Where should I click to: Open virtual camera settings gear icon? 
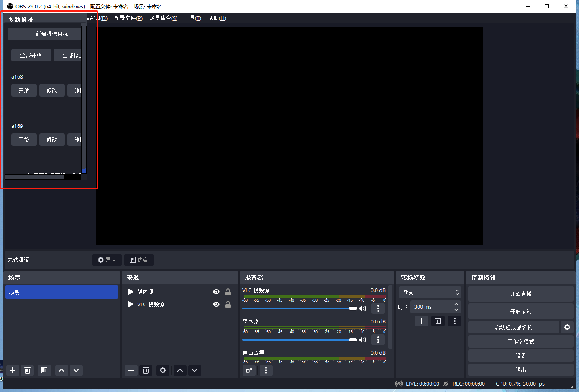567,327
